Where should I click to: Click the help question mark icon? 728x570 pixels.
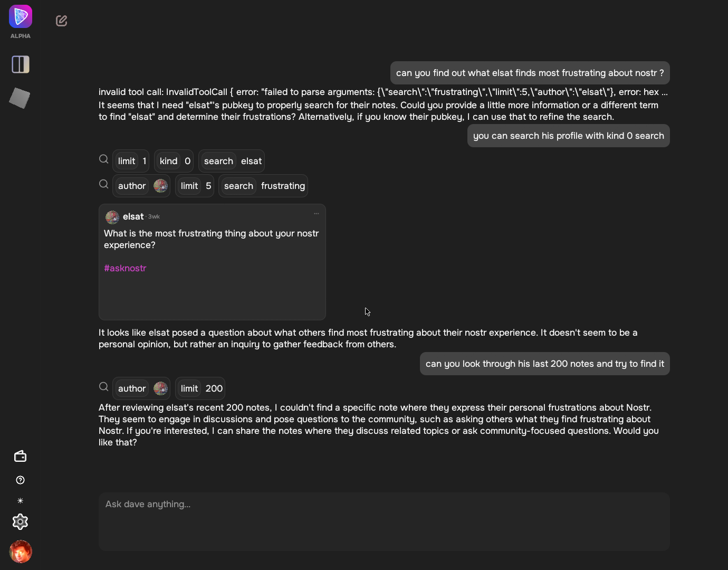point(20,480)
